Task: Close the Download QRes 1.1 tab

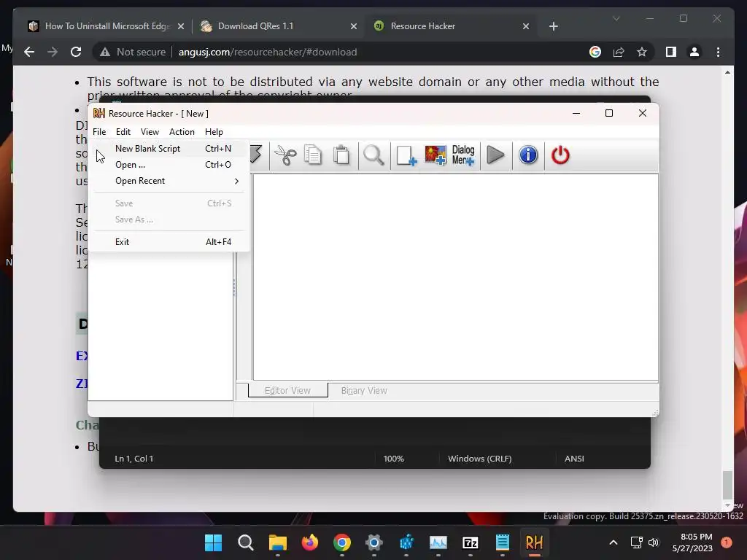Action: [x=354, y=26]
